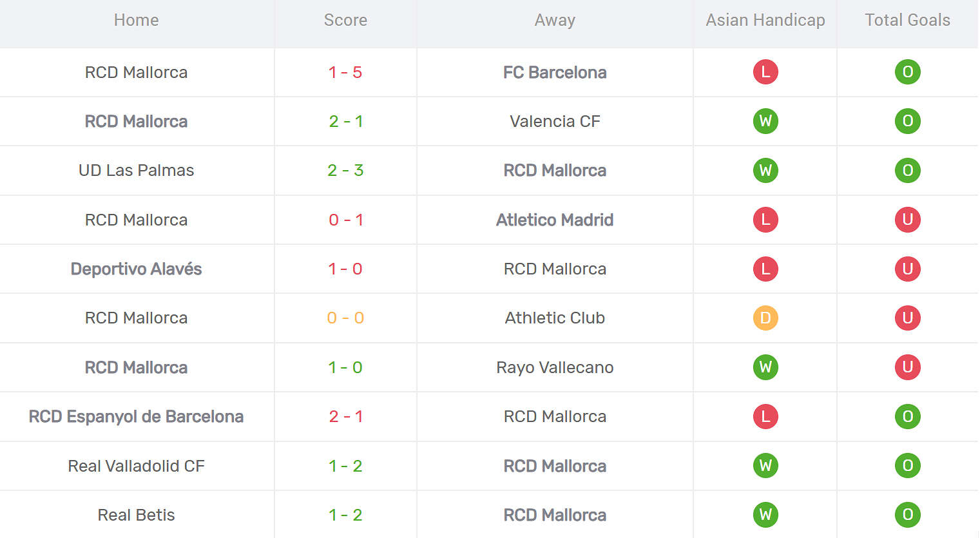Select the 0 - 0 draw score
This screenshot has width=980, height=538.
[x=345, y=318]
